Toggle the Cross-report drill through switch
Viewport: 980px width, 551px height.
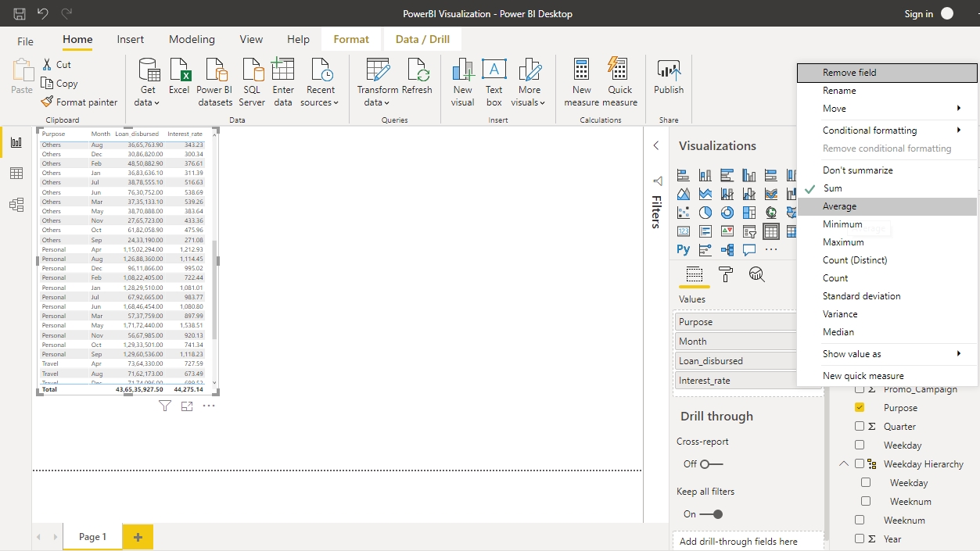711,464
